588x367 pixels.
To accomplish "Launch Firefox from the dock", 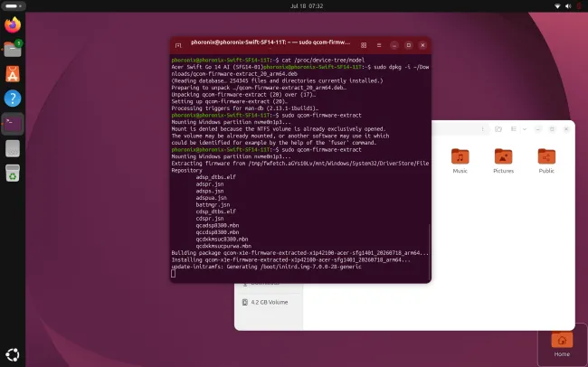I will pyautogui.click(x=13, y=24).
